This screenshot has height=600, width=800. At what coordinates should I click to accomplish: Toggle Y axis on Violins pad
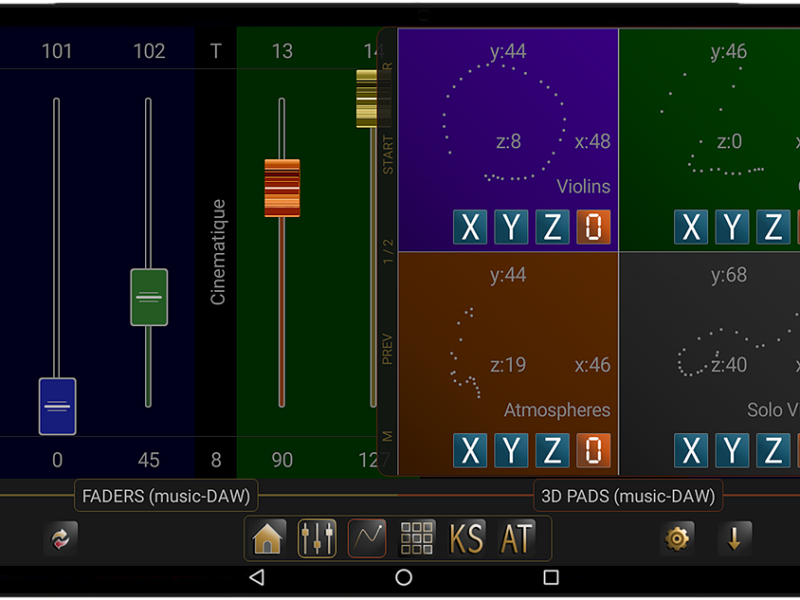click(x=511, y=227)
